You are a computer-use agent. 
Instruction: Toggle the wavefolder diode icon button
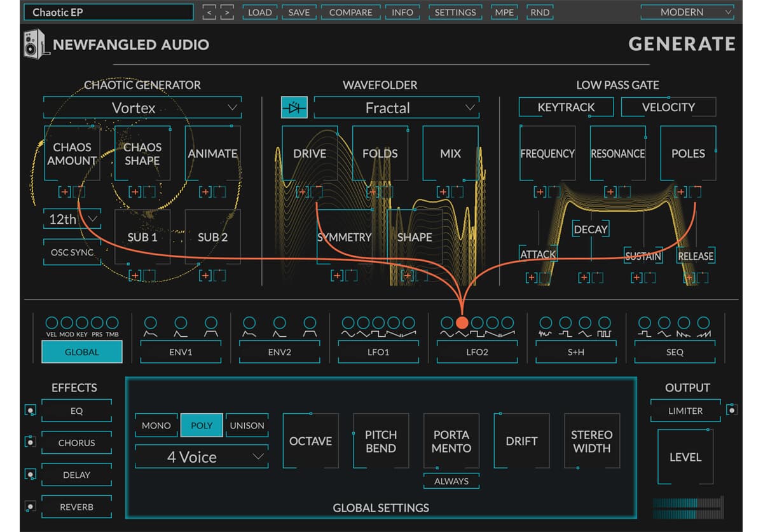pos(294,107)
